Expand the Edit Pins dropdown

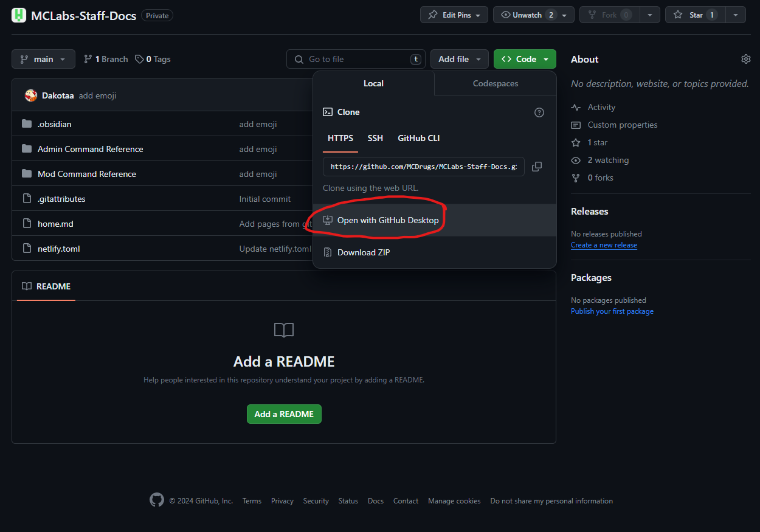pos(454,15)
